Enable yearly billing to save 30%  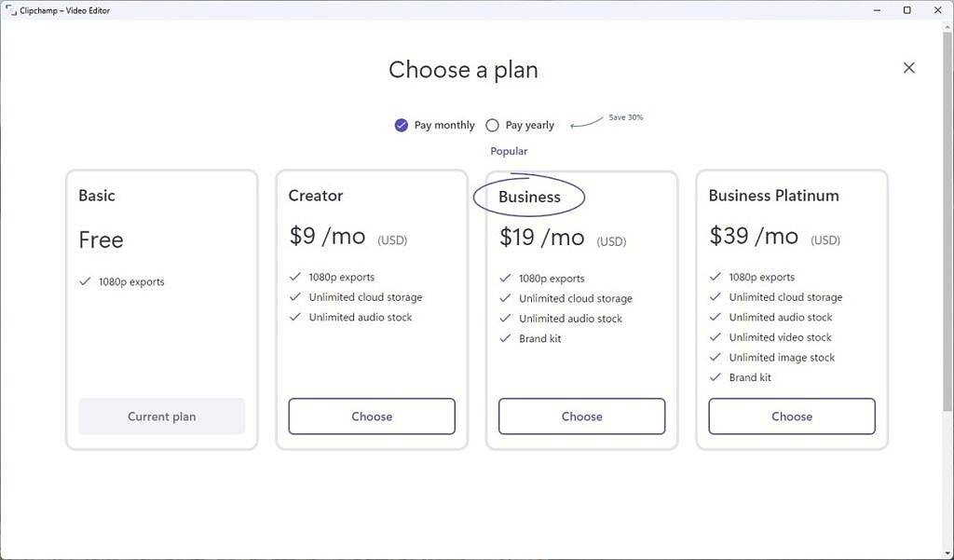click(x=492, y=125)
